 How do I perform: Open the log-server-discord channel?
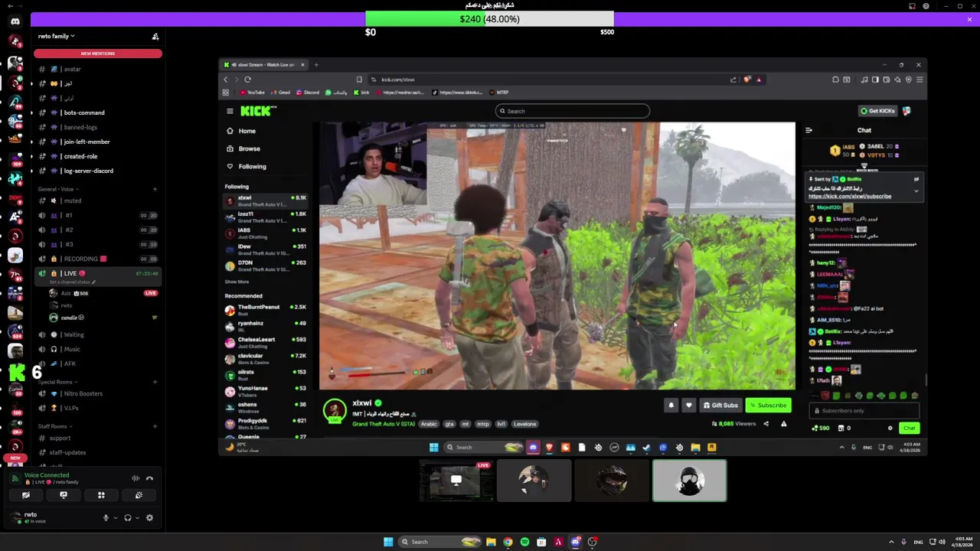tap(98, 171)
